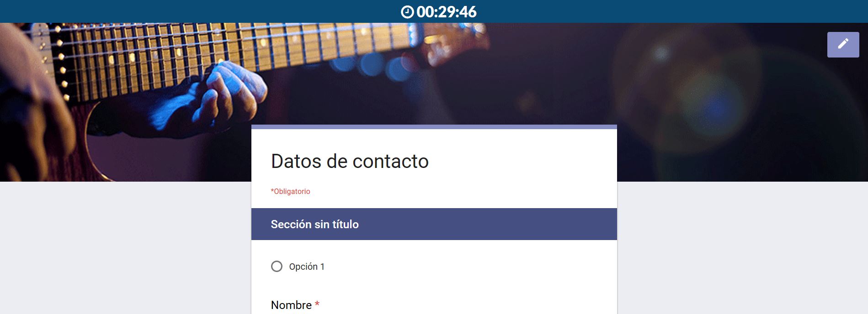
Task: Click the red asterisk next to Nombre
Action: (x=317, y=304)
